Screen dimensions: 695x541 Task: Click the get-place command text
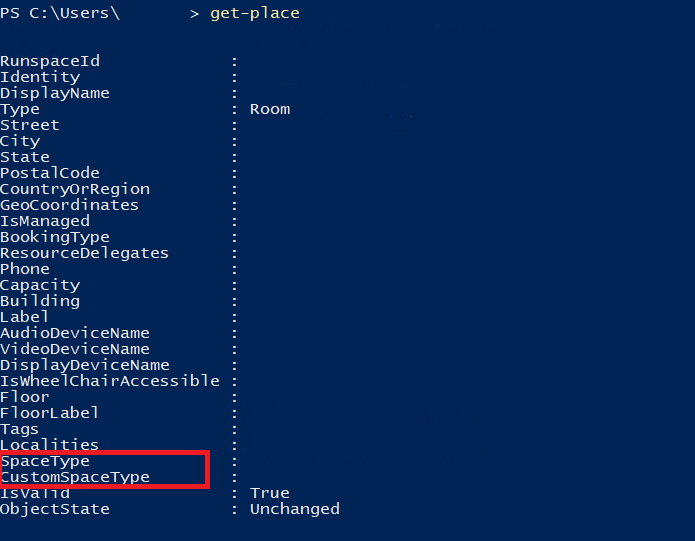point(254,13)
